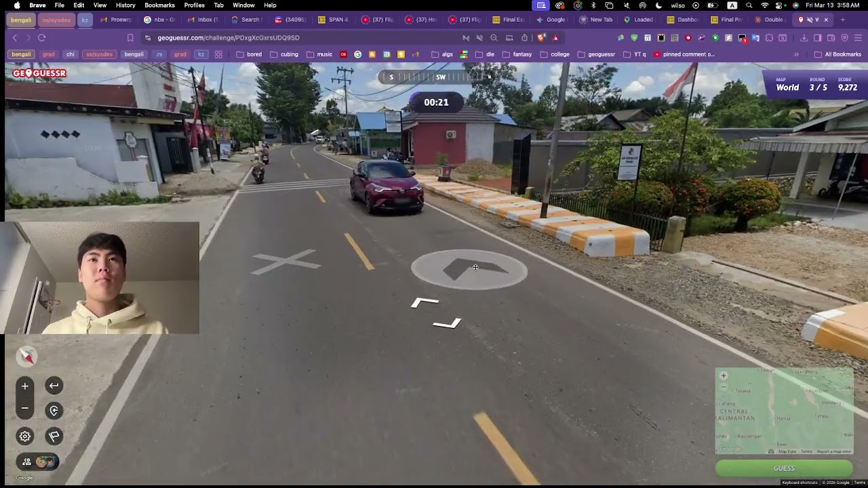The image size is (868, 488).
Task: Go back to previous page
Action: click(15, 38)
